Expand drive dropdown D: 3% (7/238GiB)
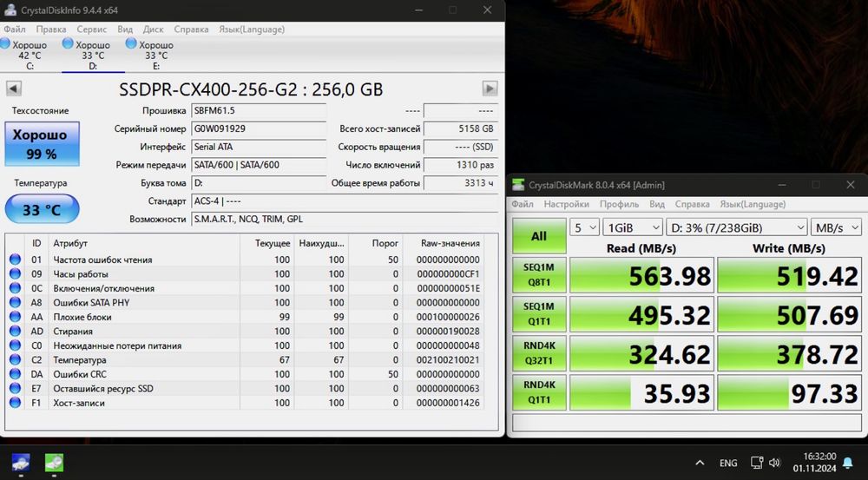Image resolution: width=868 pixels, height=480 pixels. [x=736, y=227]
